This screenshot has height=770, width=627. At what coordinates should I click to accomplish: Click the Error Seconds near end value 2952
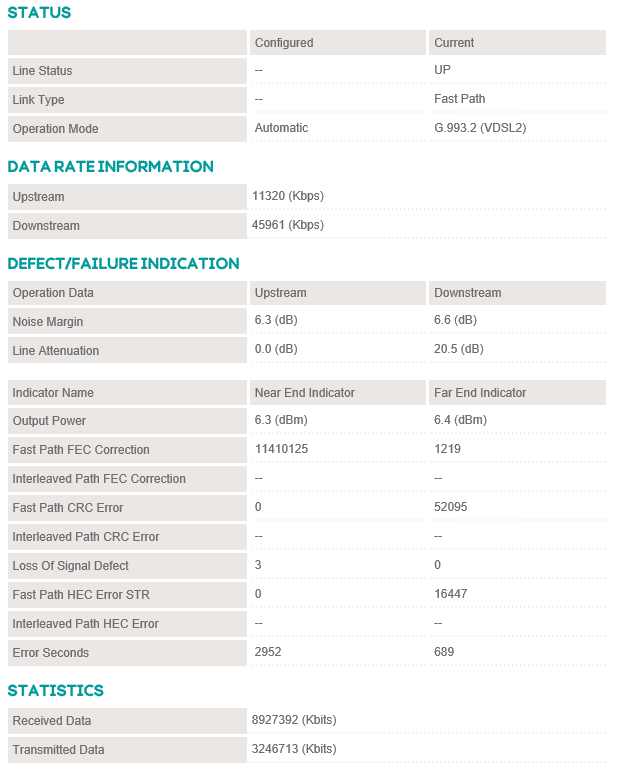pos(270,652)
